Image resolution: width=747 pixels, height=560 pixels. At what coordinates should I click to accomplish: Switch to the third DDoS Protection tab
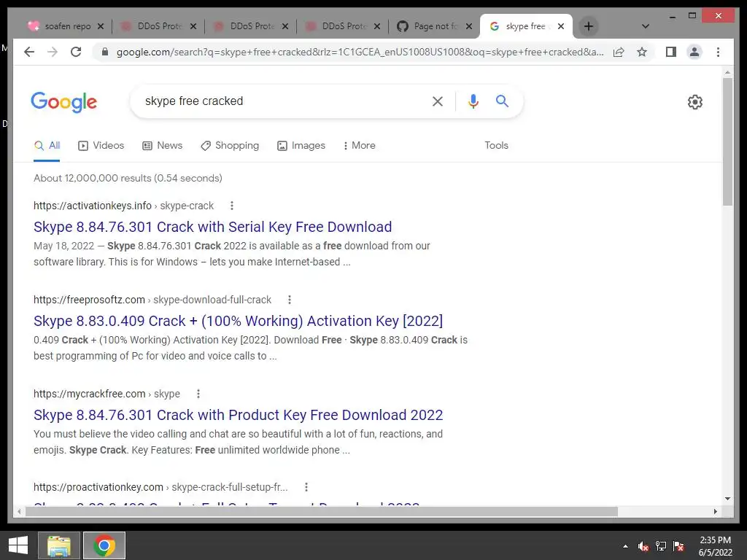pos(342,26)
